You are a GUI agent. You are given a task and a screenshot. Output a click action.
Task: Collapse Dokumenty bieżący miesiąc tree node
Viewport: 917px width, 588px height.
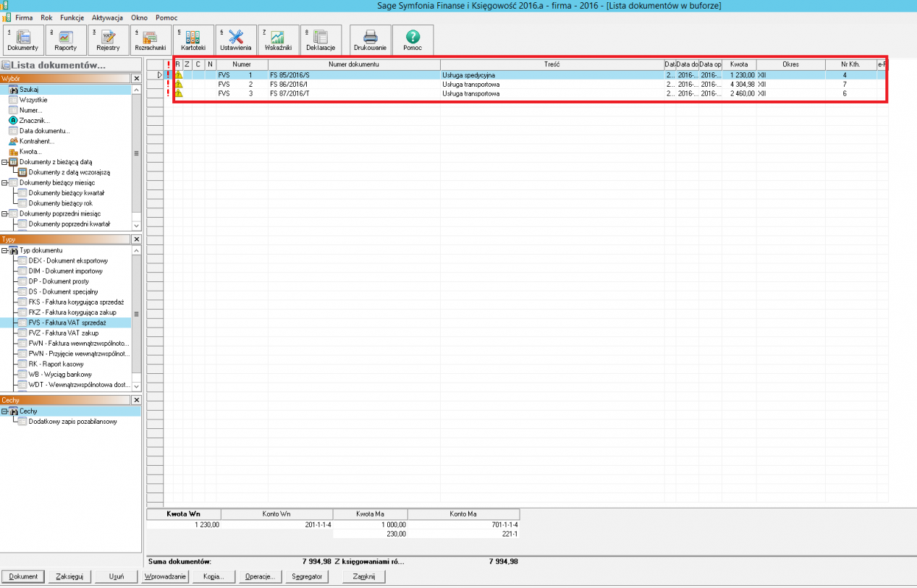click(x=4, y=183)
